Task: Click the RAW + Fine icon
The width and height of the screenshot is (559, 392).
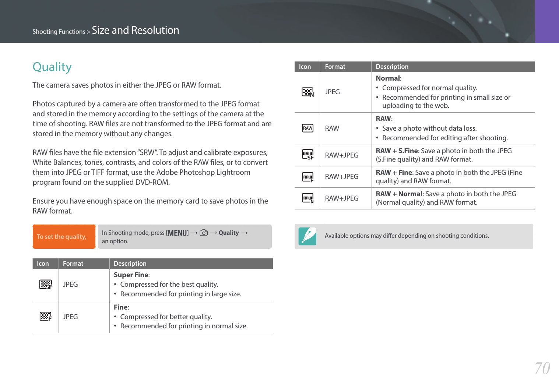Action: [x=308, y=177]
